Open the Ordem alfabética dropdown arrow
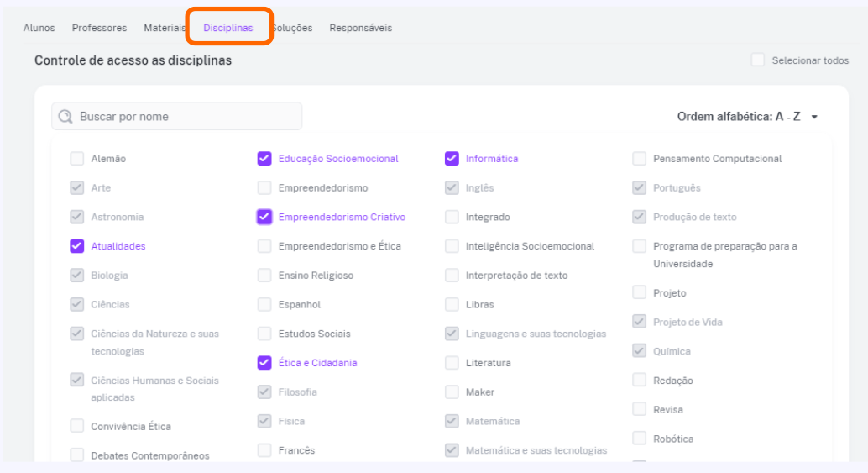 [814, 117]
